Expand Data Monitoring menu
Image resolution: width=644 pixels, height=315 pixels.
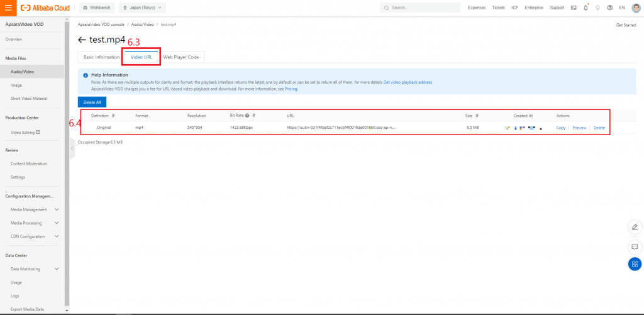57,269
